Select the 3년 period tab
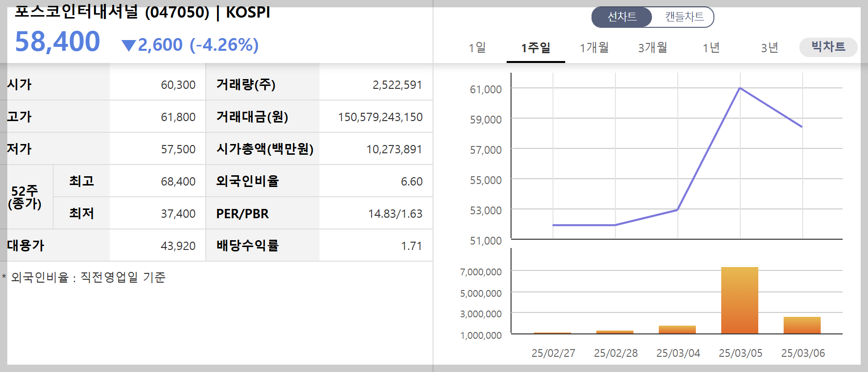Image resolution: width=868 pixels, height=372 pixels. [770, 47]
